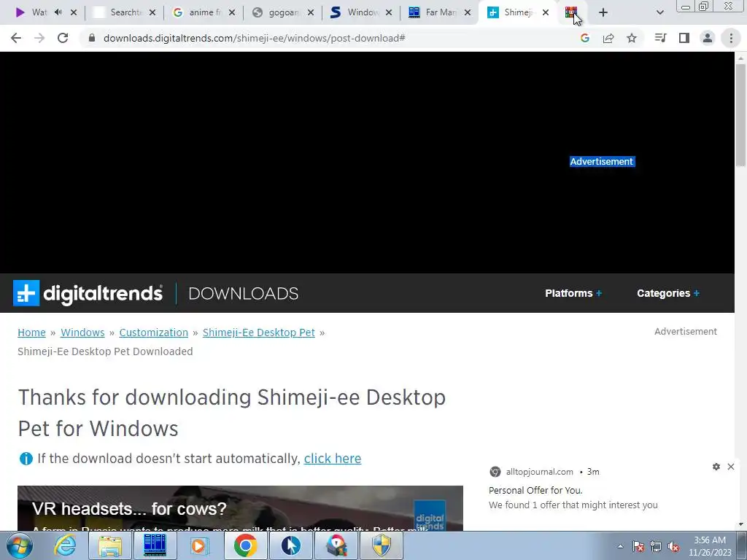
Task: Click the highlighted Advertisement label
Action: click(x=602, y=162)
